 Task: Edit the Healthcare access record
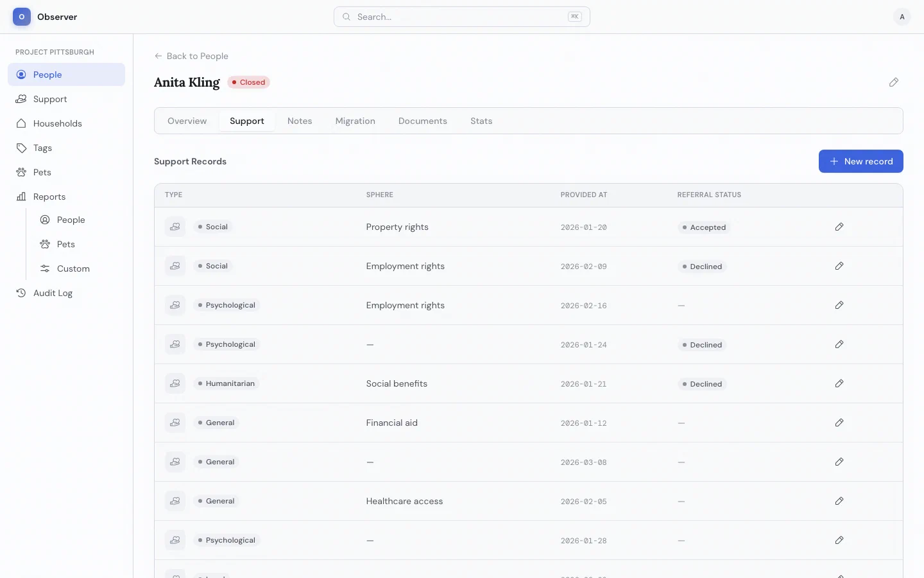coord(839,501)
